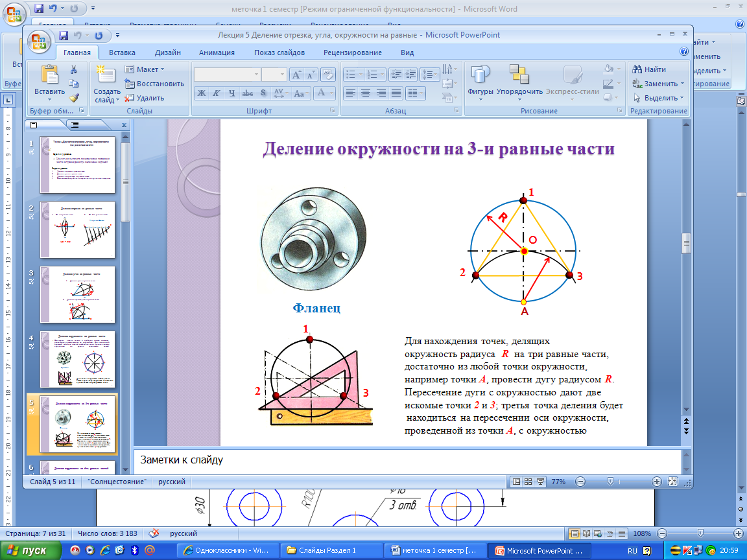747x560 pixels.
Task: Open the Выделить select dropdown
Action: tap(659, 98)
